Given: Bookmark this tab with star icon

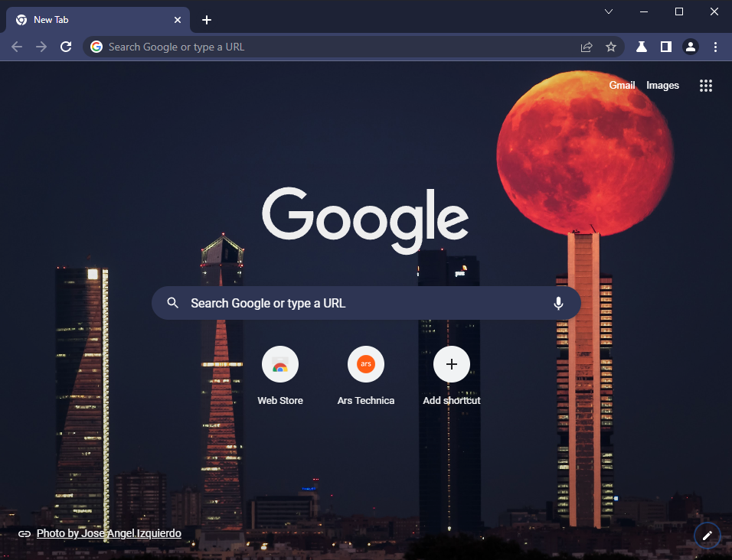Looking at the screenshot, I should 610,47.
